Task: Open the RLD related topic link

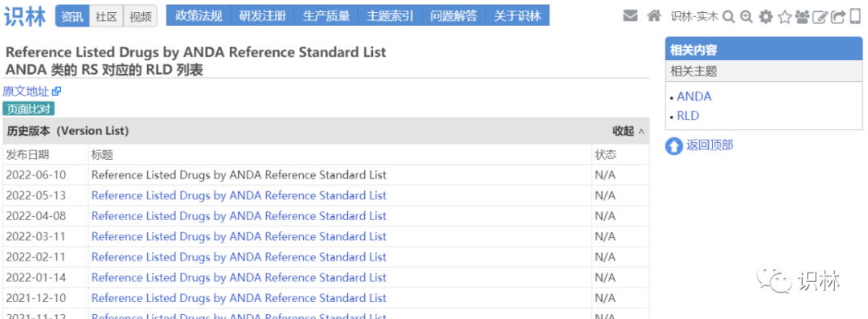Action: 688,116
